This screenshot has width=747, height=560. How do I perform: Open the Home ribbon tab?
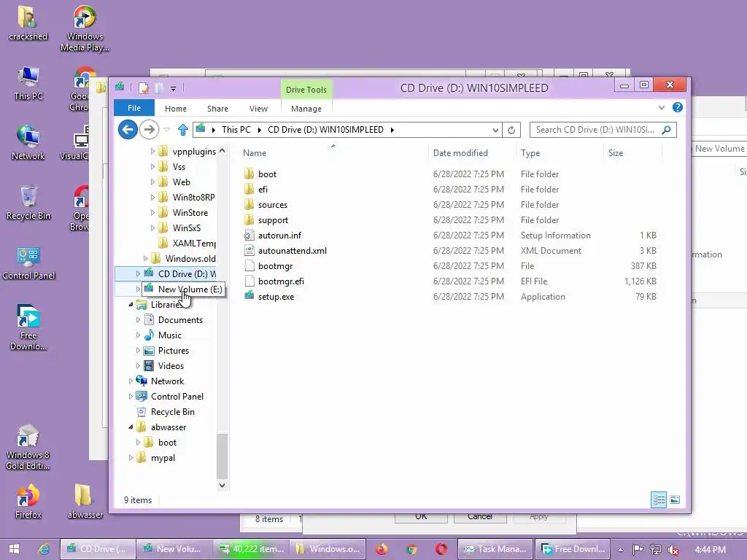175,109
